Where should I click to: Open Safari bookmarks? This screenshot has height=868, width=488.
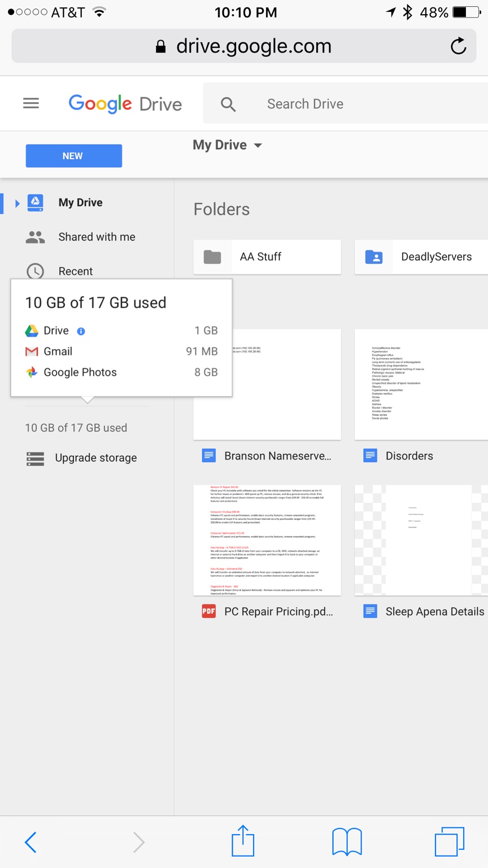click(x=347, y=842)
